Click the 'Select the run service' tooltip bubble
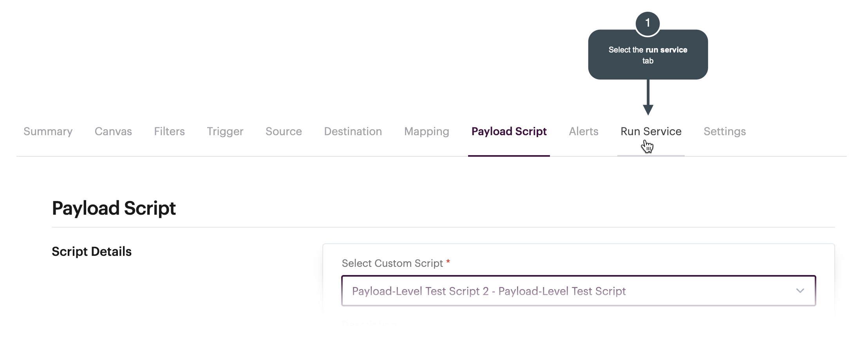This screenshot has height=344, width=868. [648, 55]
